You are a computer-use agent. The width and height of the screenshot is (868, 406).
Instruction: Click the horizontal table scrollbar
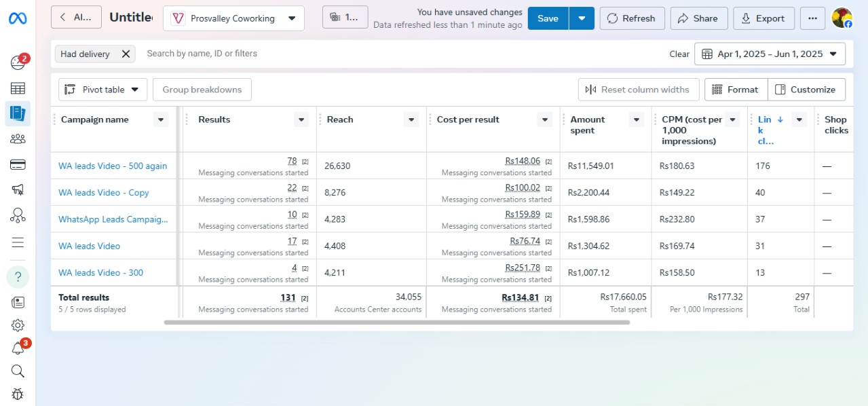tap(396, 322)
